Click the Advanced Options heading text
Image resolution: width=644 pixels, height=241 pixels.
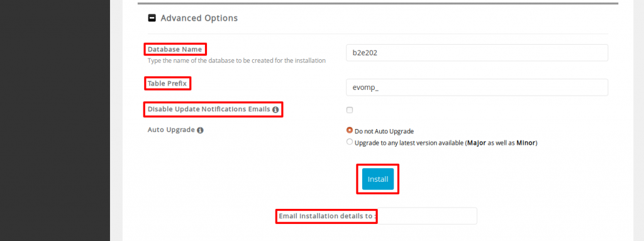[x=199, y=18]
